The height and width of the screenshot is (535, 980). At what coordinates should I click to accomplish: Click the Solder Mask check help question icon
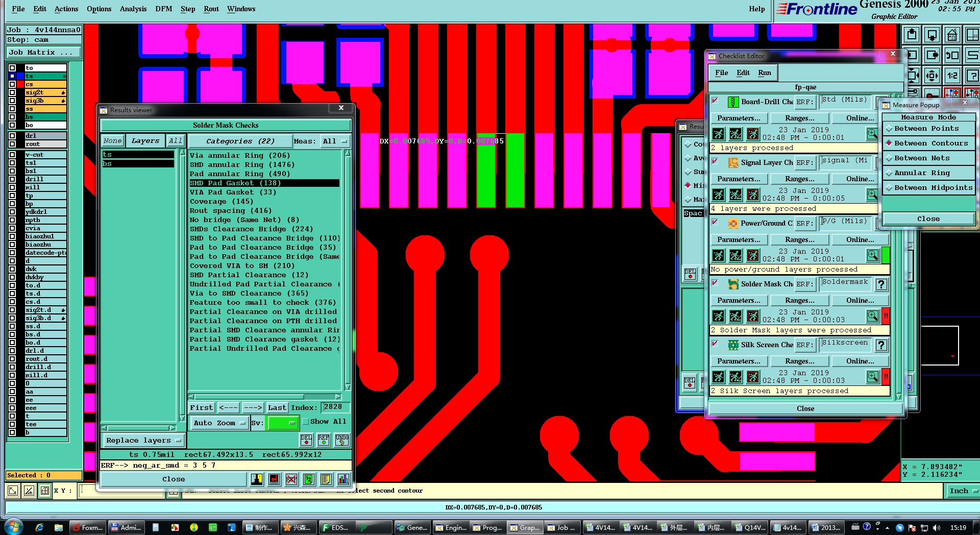881,284
